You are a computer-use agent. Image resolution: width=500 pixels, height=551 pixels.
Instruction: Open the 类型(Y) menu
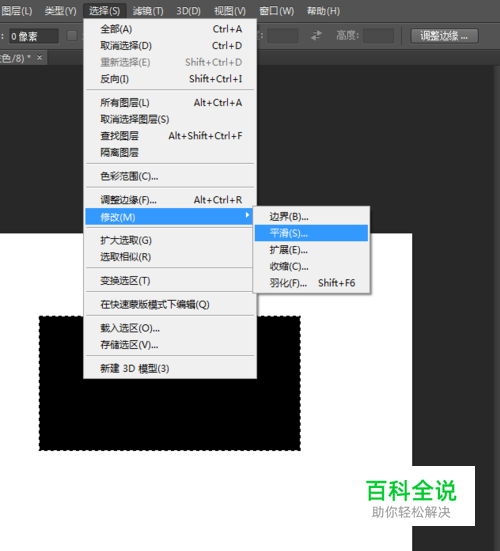pyautogui.click(x=60, y=11)
